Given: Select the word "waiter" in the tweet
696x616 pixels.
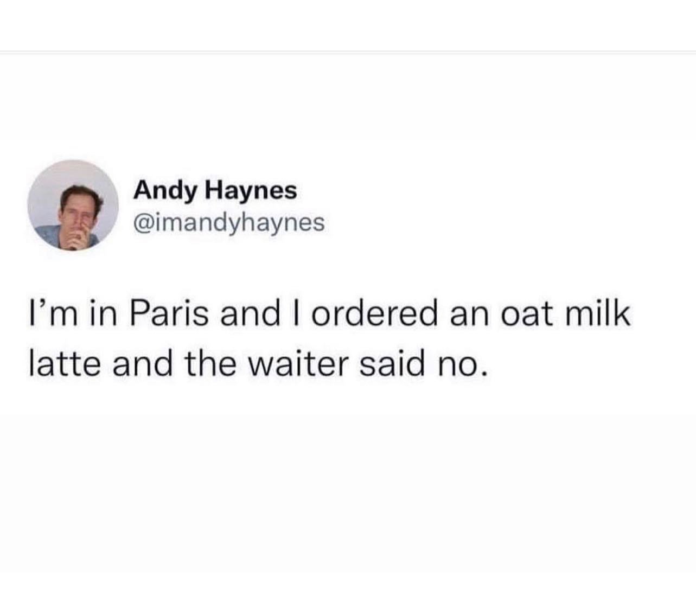Looking at the screenshot, I should click(297, 363).
